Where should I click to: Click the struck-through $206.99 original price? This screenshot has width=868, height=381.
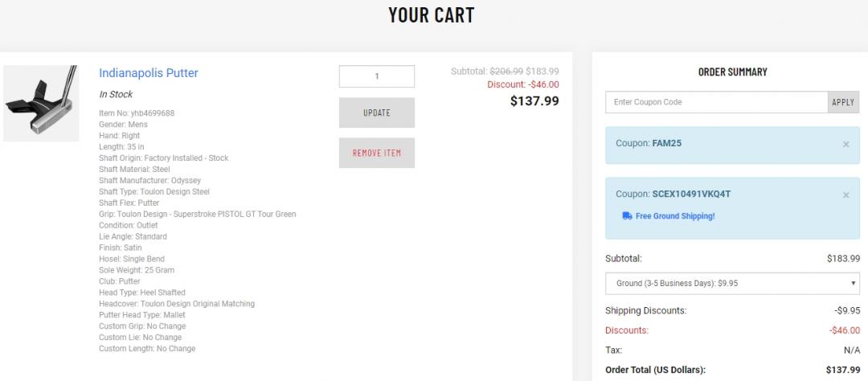pos(506,72)
